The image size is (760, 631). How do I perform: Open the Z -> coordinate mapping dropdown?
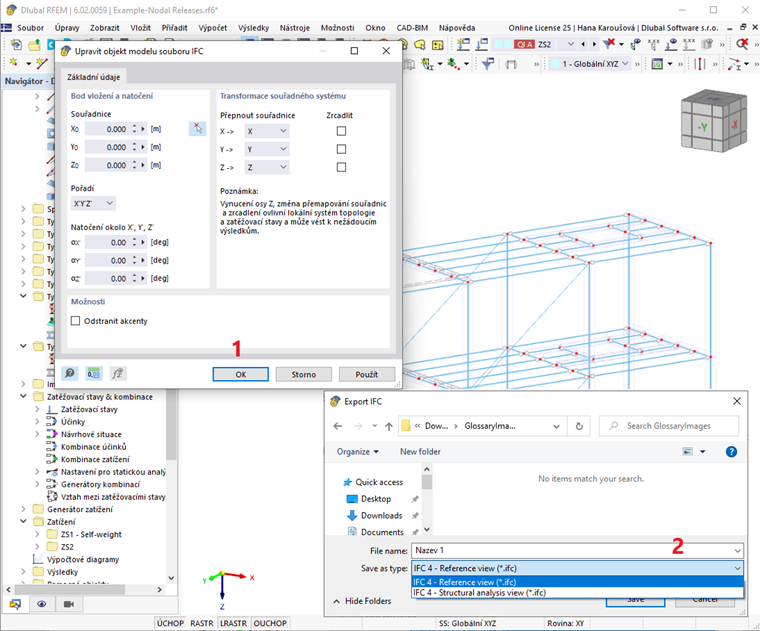tap(267, 167)
